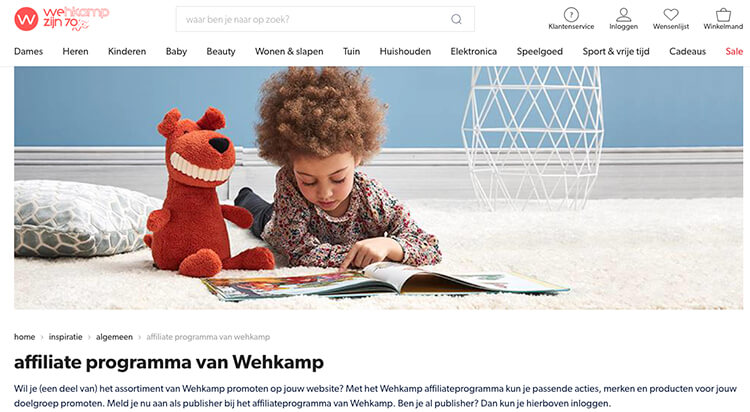Open the Heren menu
The image size is (750, 412).
coord(75,51)
